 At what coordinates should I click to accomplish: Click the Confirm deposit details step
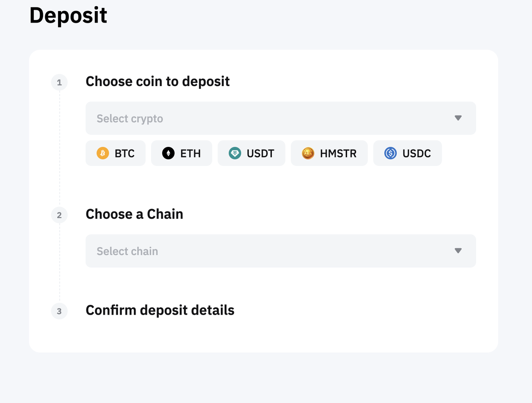pos(160,310)
